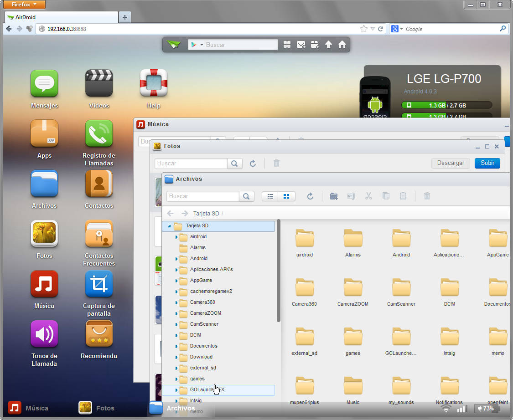Collapse the Tarjeta SD tree node
Viewport: 513px width, 420px height.
tap(170, 226)
